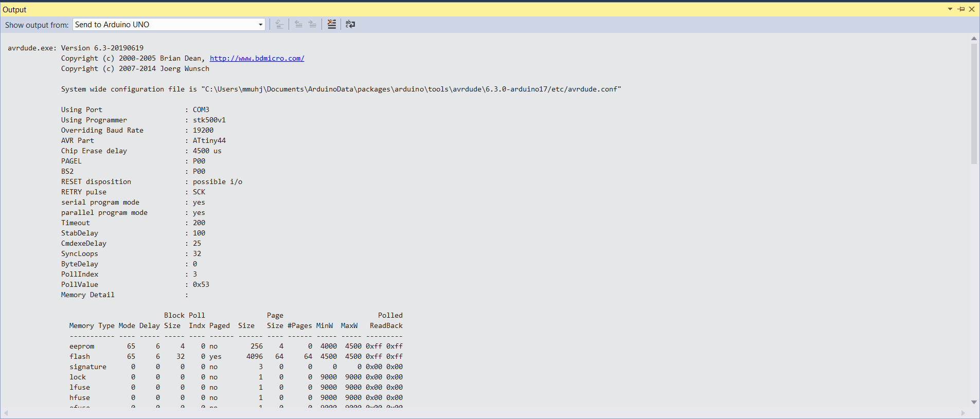980x419 pixels.
Task: Click the 'serial program mode' label
Action: [x=100, y=202]
